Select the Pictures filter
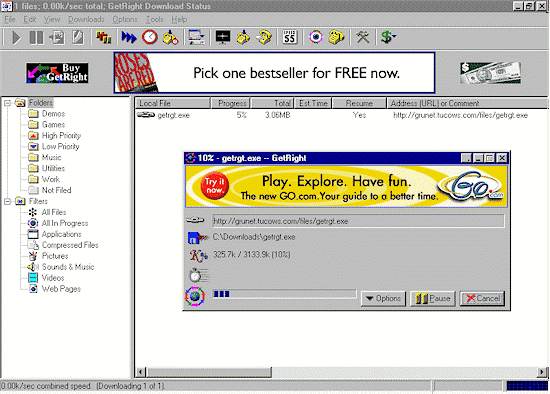This screenshot has width=550, height=394. (55, 256)
